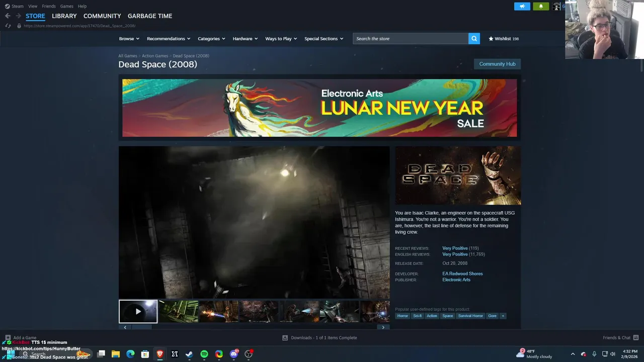
Task: Click the Wishlist star icon
Action: [x=491, y=39]
